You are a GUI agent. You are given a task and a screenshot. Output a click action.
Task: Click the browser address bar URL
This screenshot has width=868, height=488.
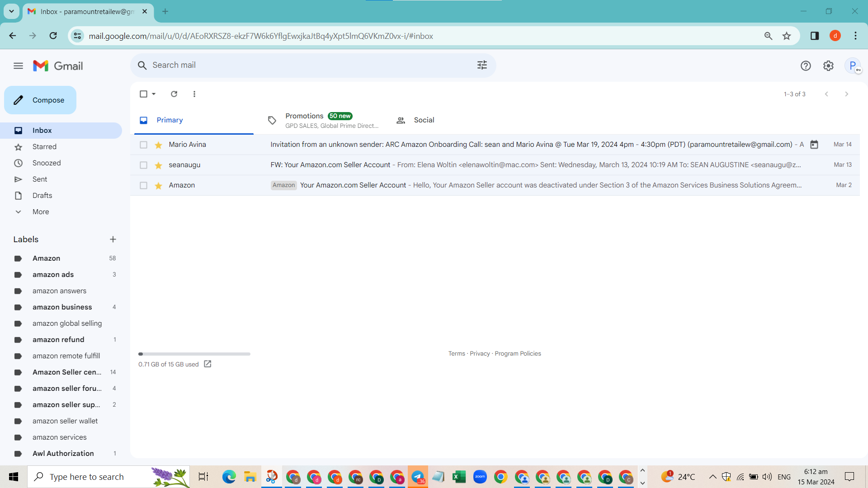(x=261, y=36)
